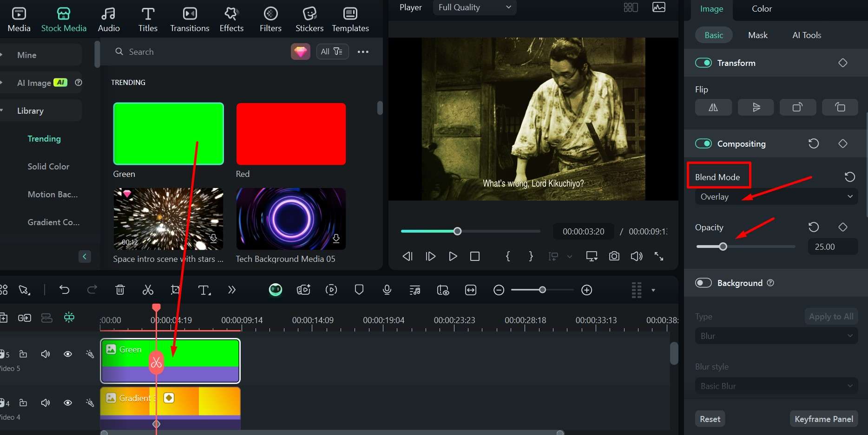Click the delete trash icon in toolbar
Viewport: 868px width, 435px height.
[120, 290]
